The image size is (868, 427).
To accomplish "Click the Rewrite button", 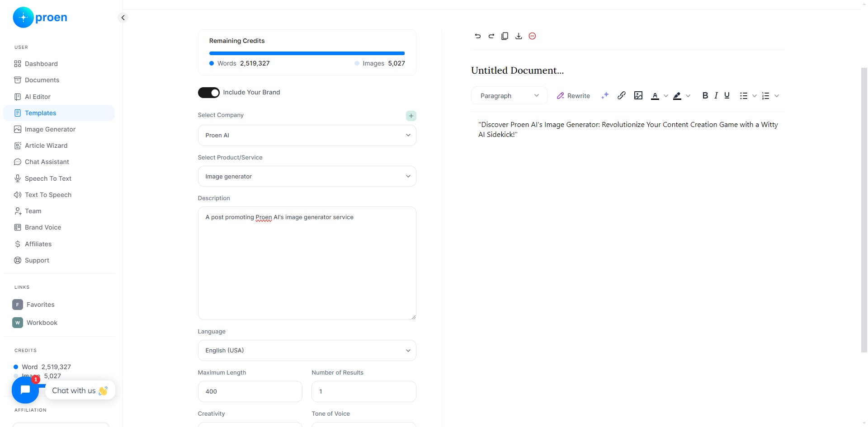I will click(x=573, y=96).
